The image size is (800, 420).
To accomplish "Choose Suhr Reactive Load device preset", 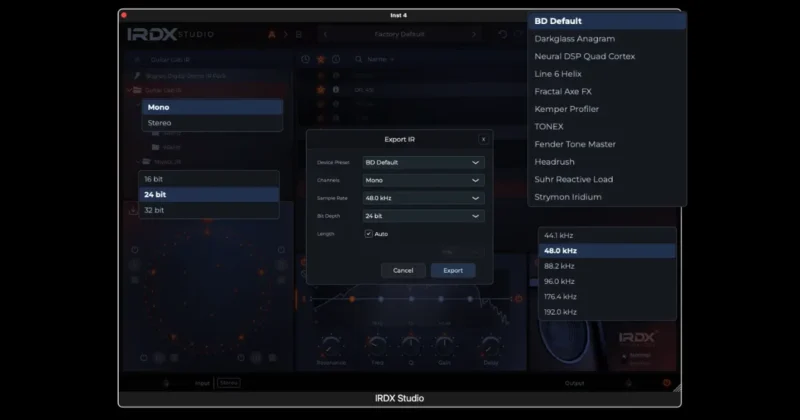I will click(607, 180).
